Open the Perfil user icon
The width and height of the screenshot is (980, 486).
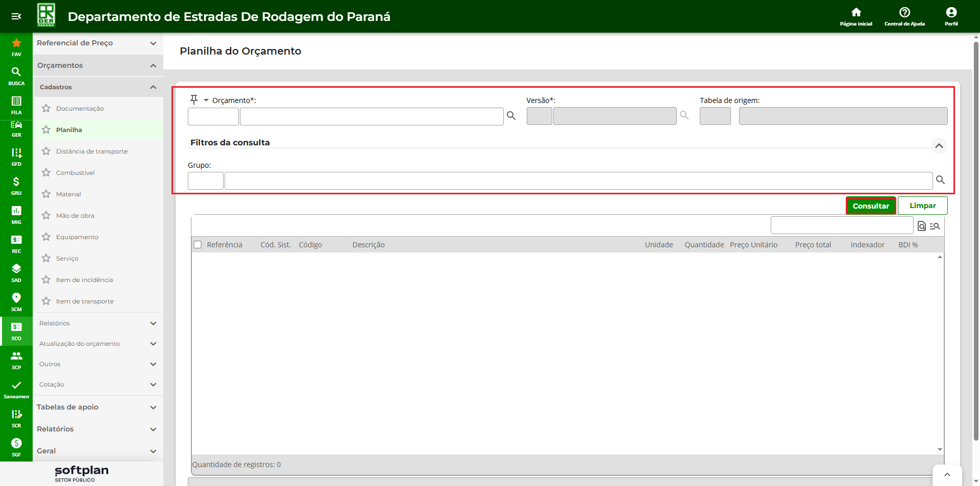pos(951,13)
